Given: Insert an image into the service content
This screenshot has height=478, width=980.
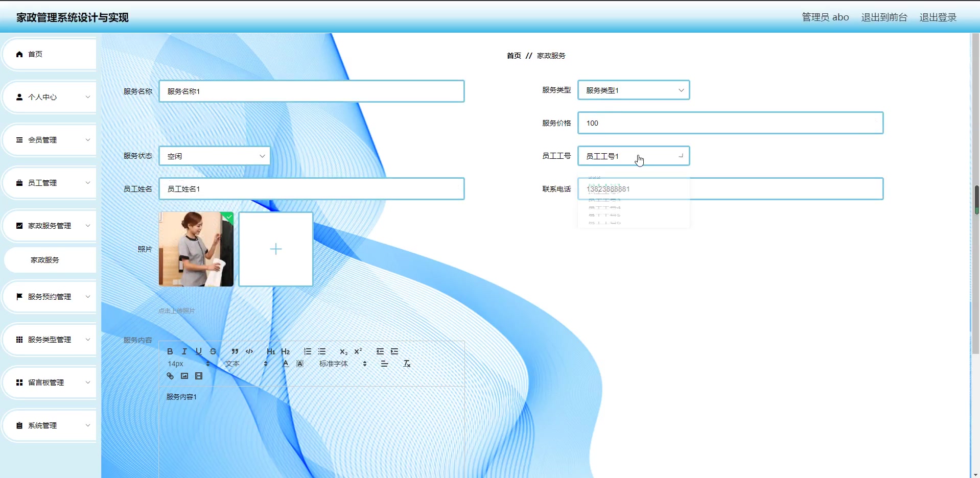Looking at the screenshot, I should (x=184, y=376).
